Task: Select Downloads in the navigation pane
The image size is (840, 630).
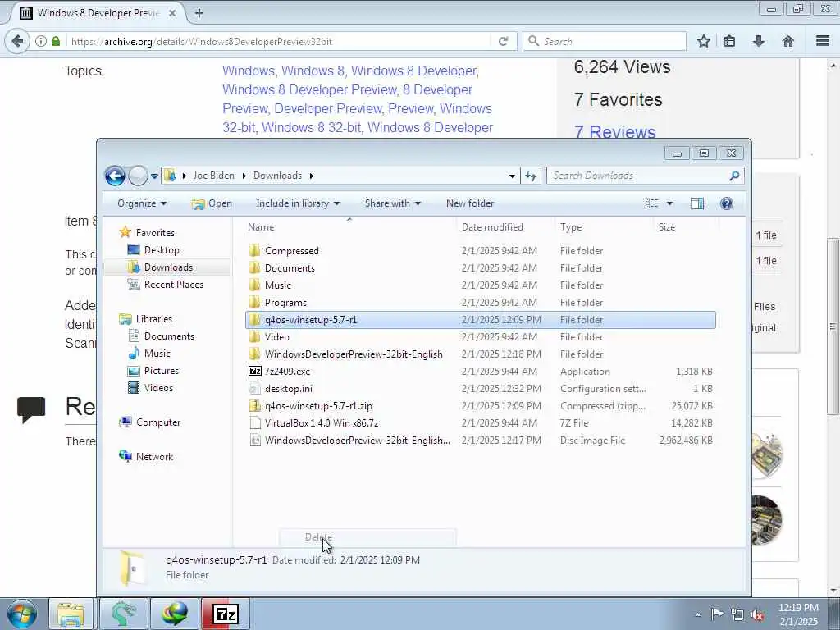Action: pyautogui.click(x=167, y=267)
